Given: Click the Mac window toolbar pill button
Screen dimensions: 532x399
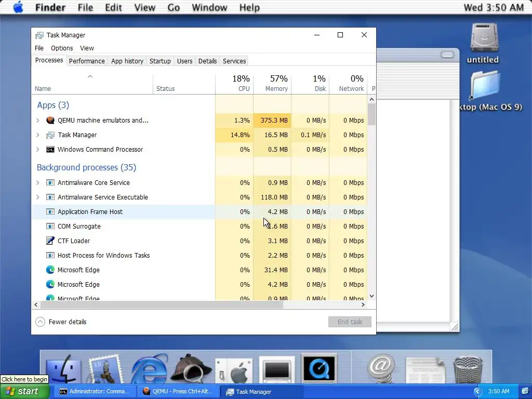Looking at the screenshot, I should coord(447,55).
